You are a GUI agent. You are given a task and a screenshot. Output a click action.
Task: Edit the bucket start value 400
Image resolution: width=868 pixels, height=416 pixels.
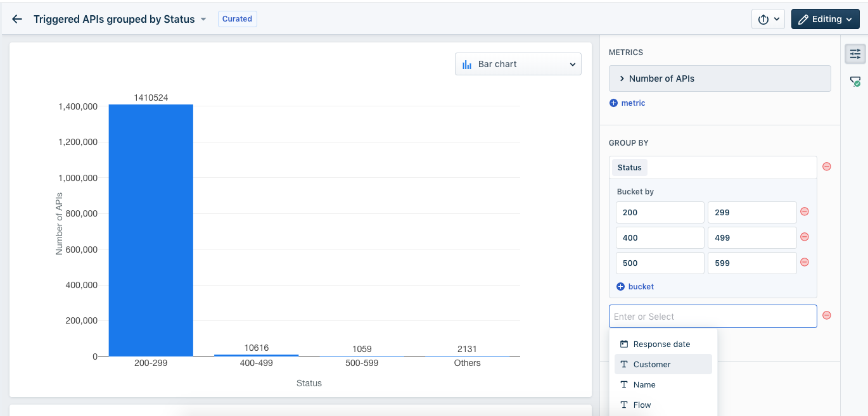coord(660,238)
